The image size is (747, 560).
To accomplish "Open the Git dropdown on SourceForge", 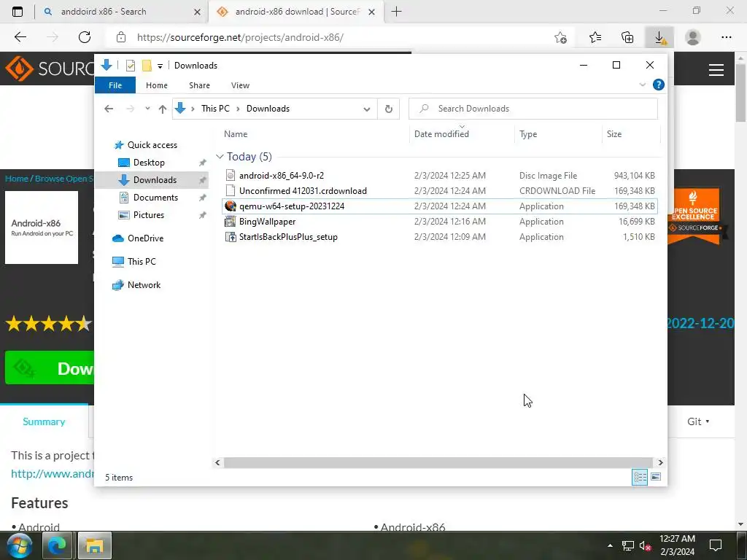I will (x=698, y=421).
